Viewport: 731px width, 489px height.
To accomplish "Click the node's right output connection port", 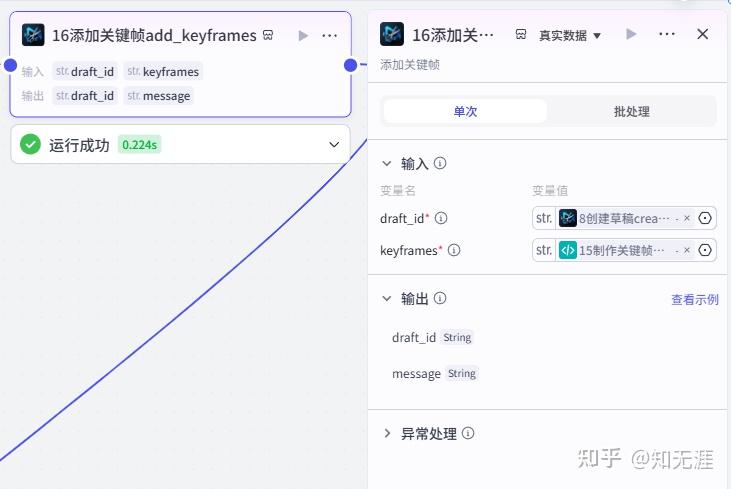I will [351, 65].
